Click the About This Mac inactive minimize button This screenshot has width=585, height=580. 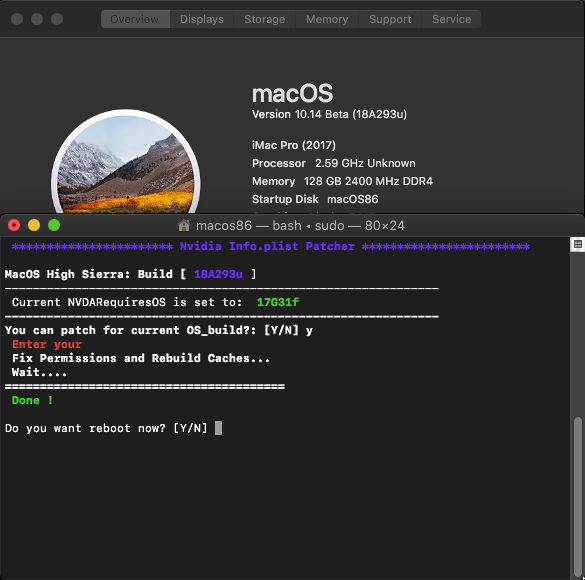tap(37, 19)
